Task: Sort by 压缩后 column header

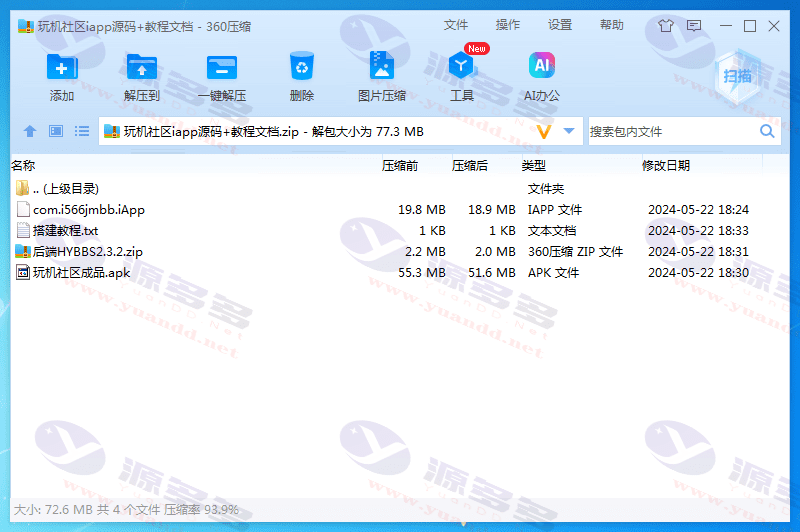Action: pyautogui.click(x=469, y=165)
